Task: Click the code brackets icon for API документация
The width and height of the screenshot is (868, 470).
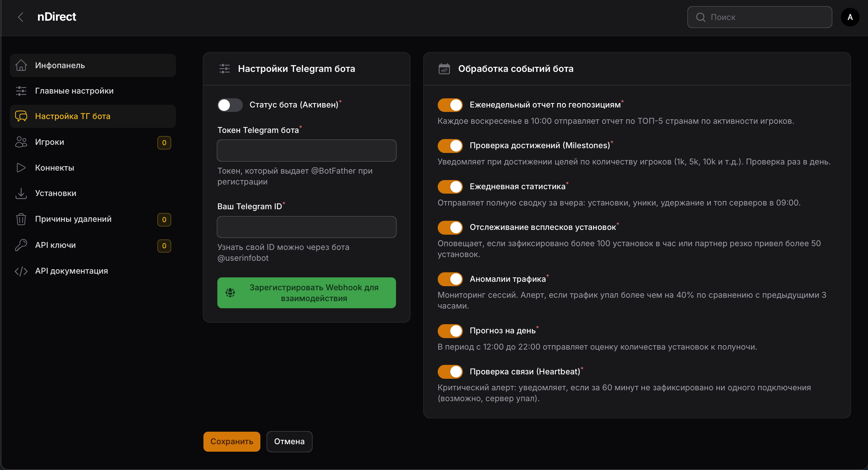Action: point(21,271)
